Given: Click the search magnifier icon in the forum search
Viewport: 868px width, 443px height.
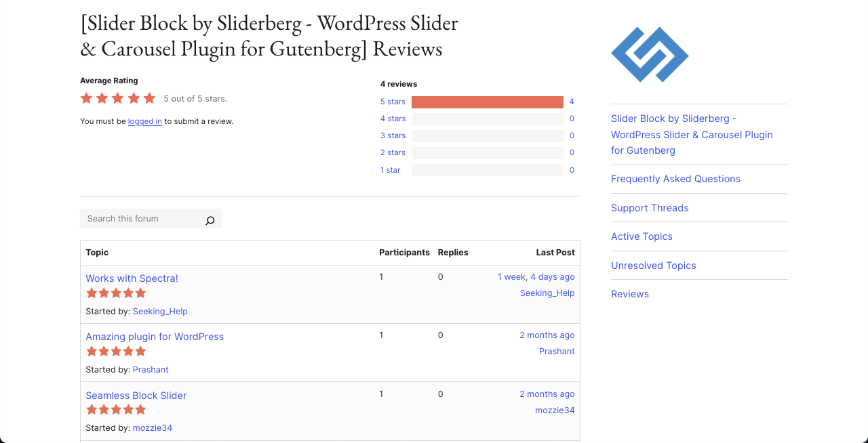Looking at the screenshot, I should pos(210,219).
